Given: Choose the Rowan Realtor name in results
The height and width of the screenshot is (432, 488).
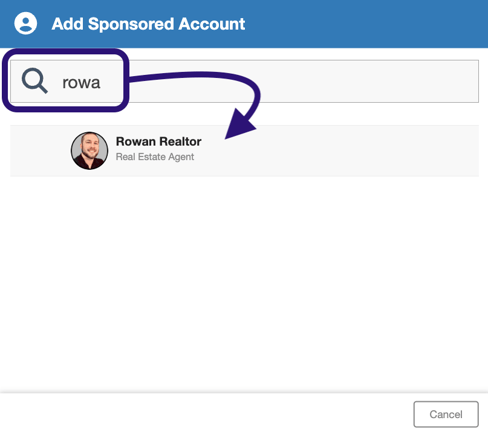Looking at the screenshot, I should pos(158,141).
